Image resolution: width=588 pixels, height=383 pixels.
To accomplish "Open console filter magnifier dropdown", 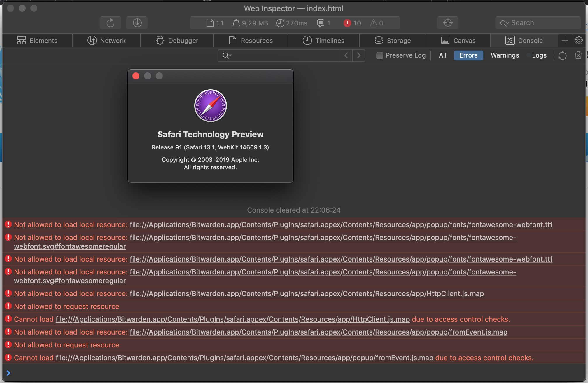I will (227, 55).
